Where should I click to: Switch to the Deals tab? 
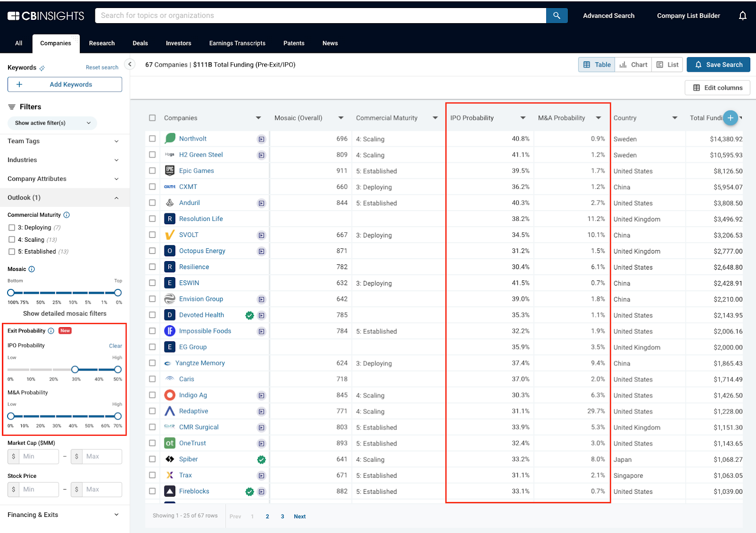click(x=140, y=43)
